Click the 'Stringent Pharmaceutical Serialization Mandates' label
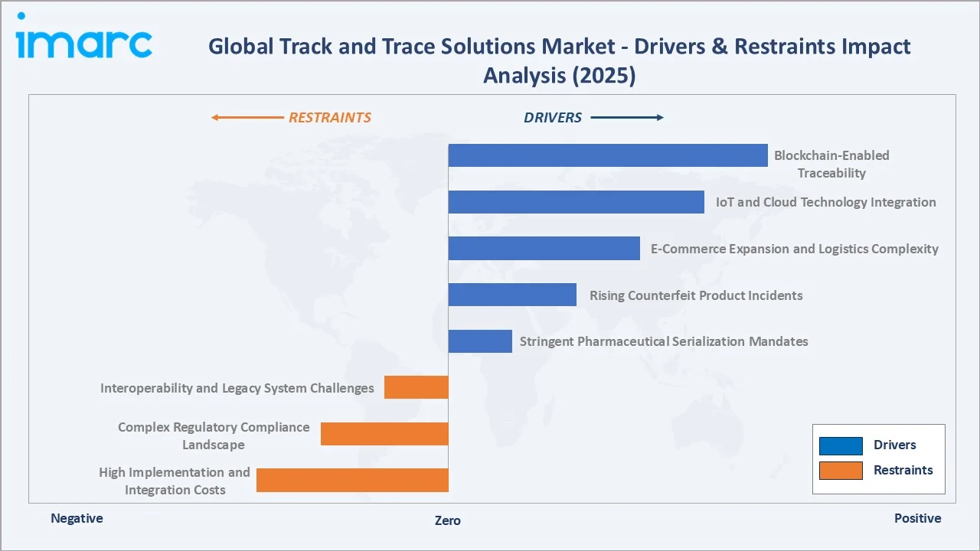 (664, 341)
